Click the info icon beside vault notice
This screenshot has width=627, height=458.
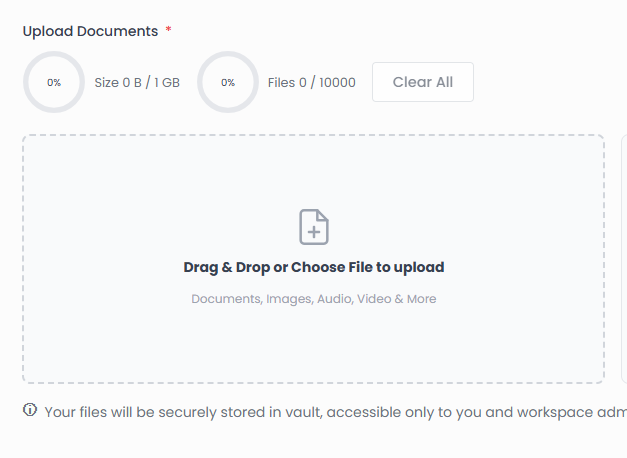click(x=30, y=410)
